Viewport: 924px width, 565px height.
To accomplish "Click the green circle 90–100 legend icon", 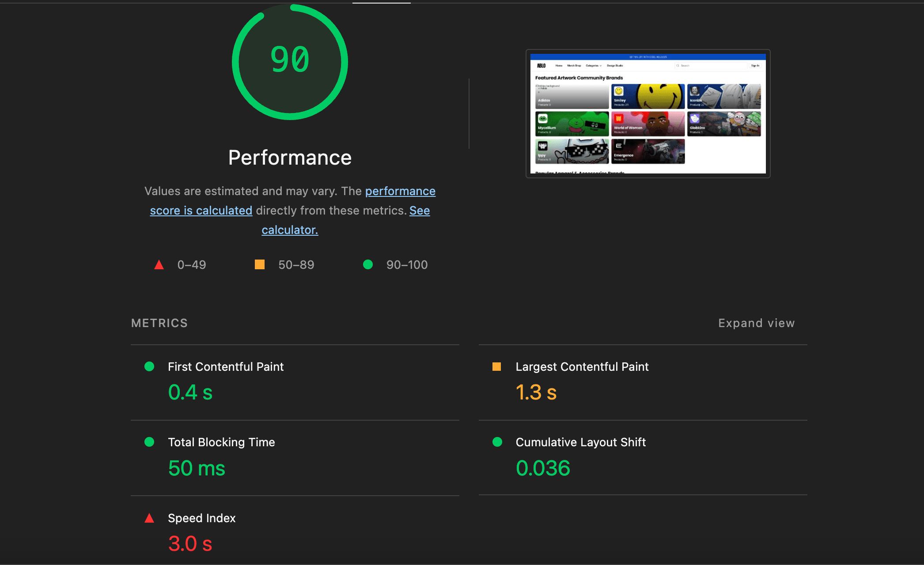I will click(x=368, y=264).
